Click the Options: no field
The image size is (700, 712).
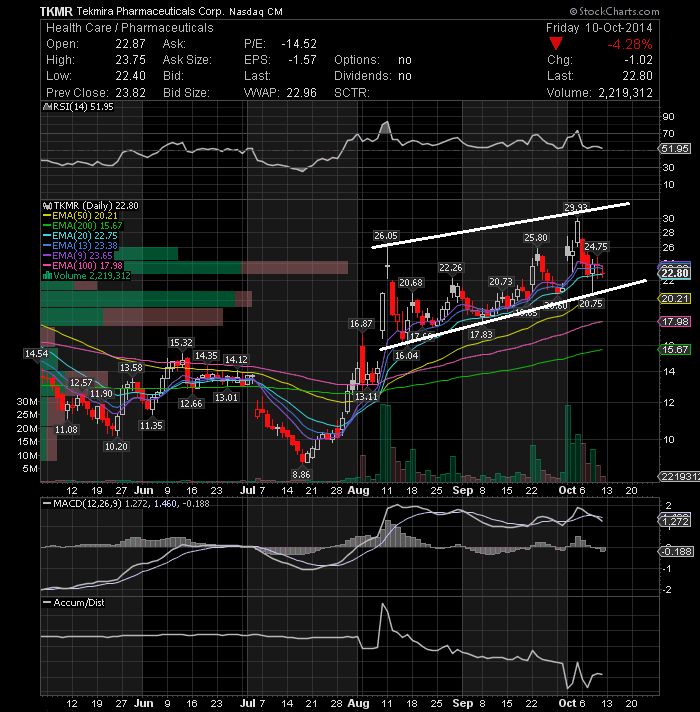point(373,60)
